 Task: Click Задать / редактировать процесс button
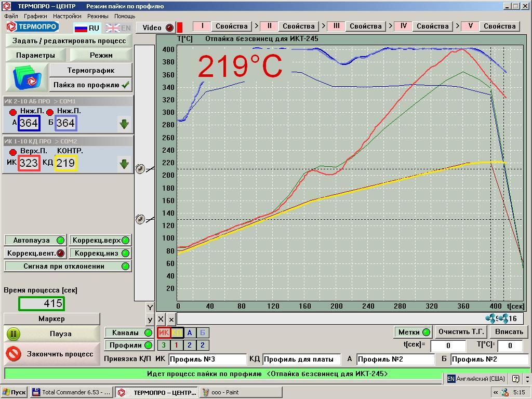[69, 41]
